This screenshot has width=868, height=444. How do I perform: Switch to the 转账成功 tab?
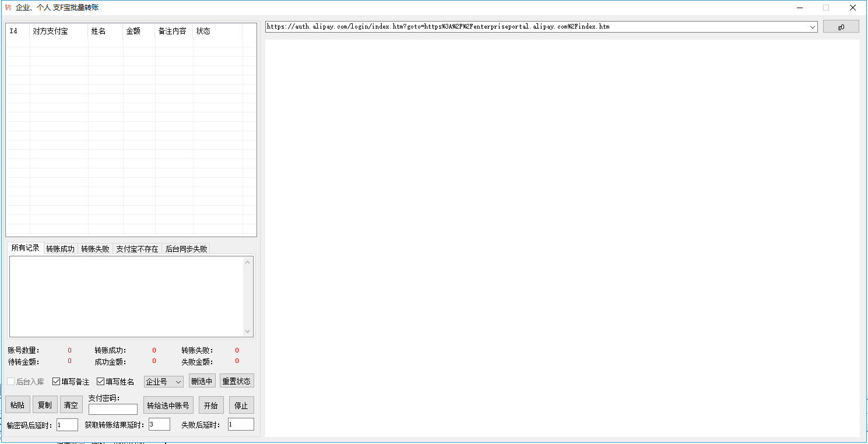coord(61,249)
